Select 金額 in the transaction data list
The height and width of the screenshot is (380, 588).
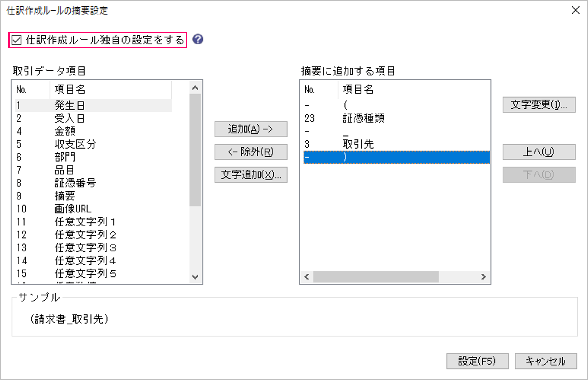65,131
